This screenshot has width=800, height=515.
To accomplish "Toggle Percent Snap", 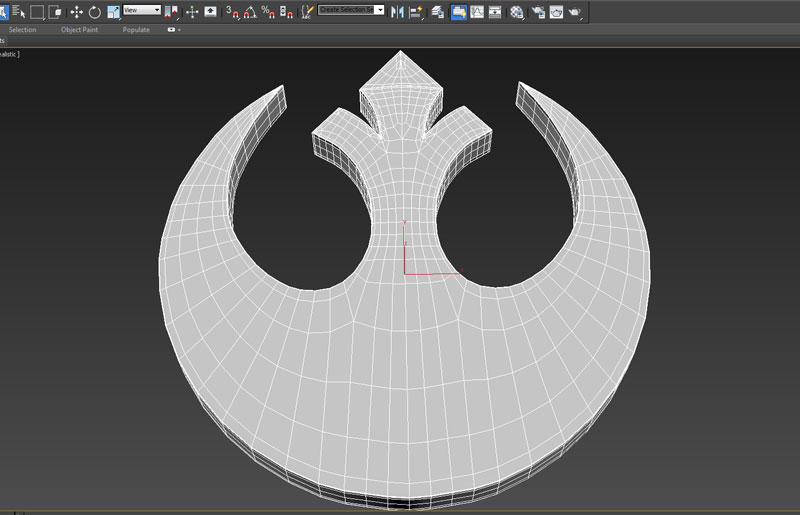I will click(x=267, y=12).
